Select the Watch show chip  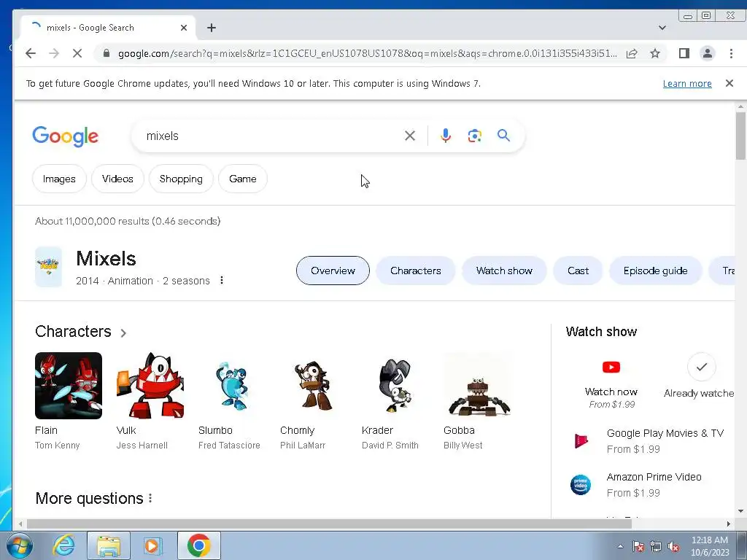(504, 271)
